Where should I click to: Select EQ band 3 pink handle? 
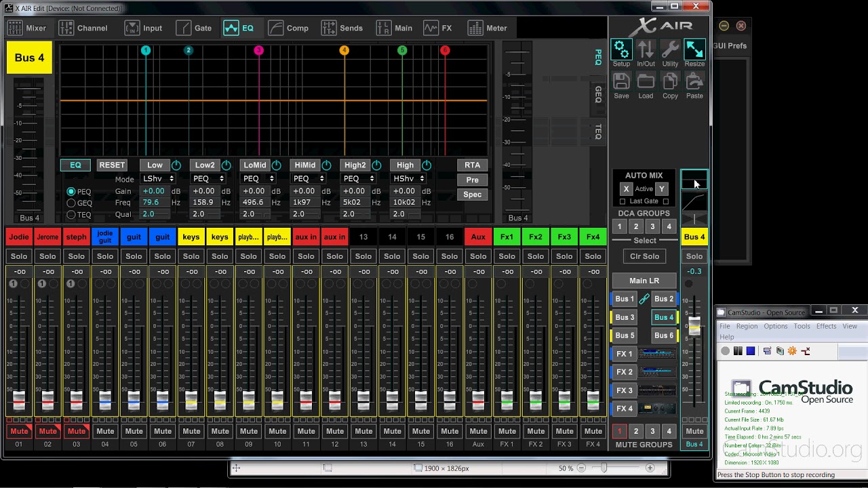(258, 50)
